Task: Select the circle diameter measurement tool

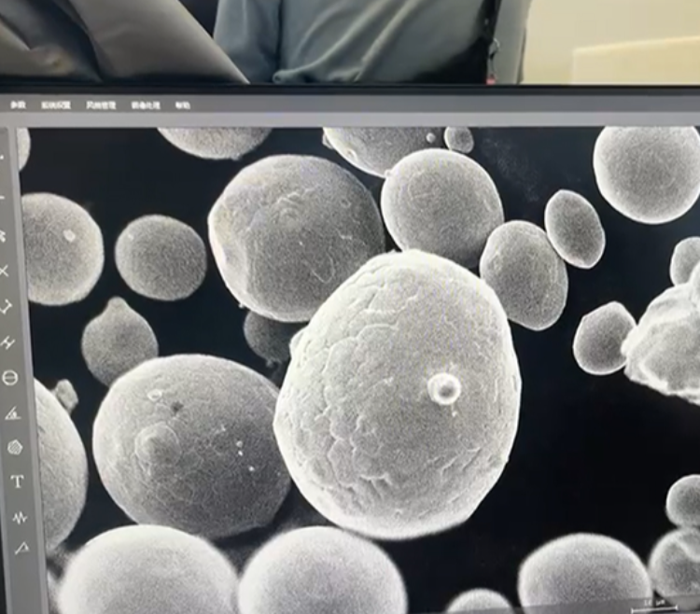Action: (x=10, y=378)
